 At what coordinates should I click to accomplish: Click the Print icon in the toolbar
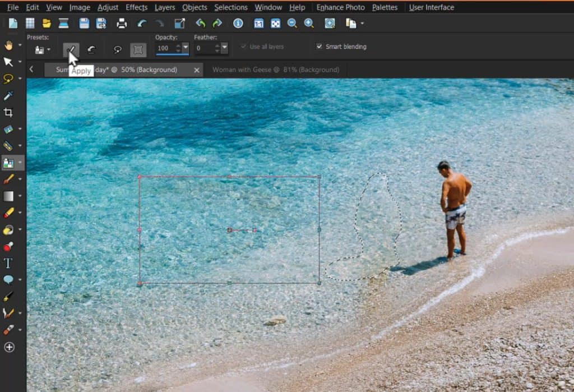(x=122, y=23)
